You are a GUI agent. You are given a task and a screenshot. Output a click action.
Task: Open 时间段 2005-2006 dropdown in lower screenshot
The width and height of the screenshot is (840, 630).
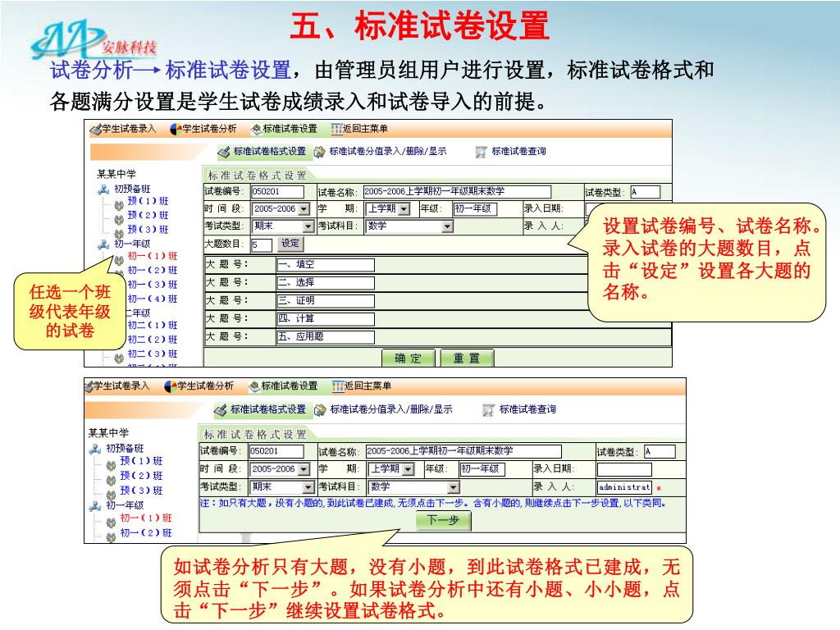tap(304, 469)
